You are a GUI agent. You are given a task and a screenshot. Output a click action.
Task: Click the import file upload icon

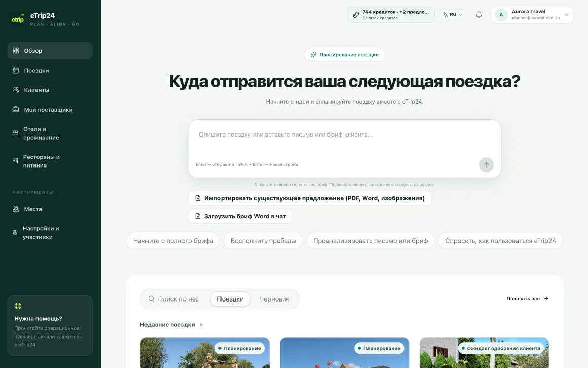(x=198, y=198)
